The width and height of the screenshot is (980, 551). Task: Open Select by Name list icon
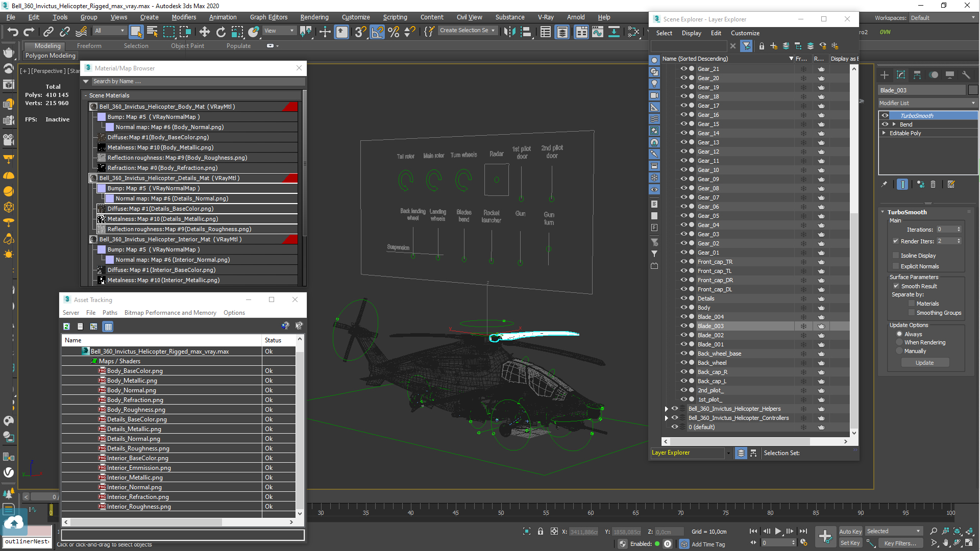[x=152, y=32]
